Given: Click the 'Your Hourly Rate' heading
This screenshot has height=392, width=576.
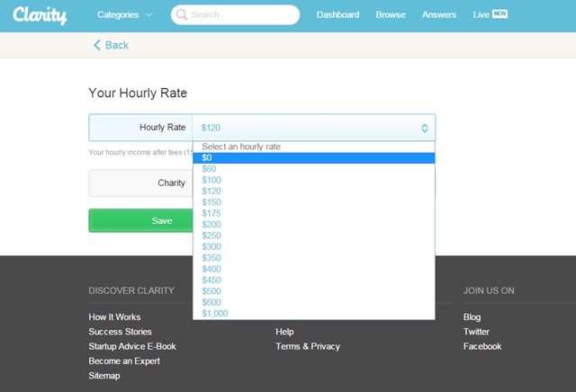Looking at the screenshot, I should (x=138, y=93).
